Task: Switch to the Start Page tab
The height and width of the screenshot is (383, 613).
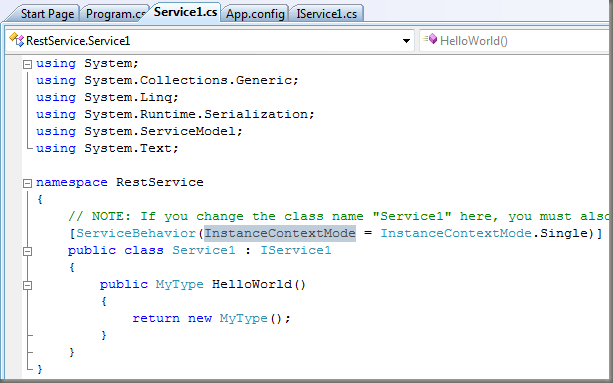Action: (x=47, y=14)
